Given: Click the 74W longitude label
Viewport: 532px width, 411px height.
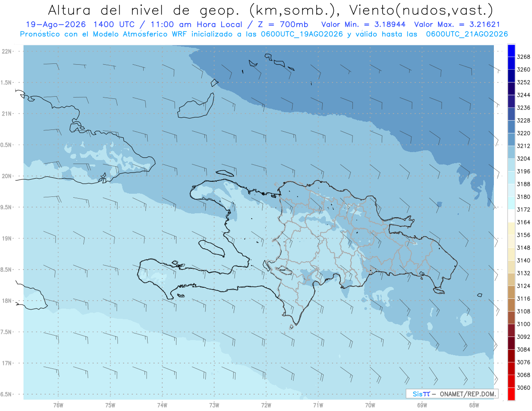Looking at the screenshot, I should point(162,405).
